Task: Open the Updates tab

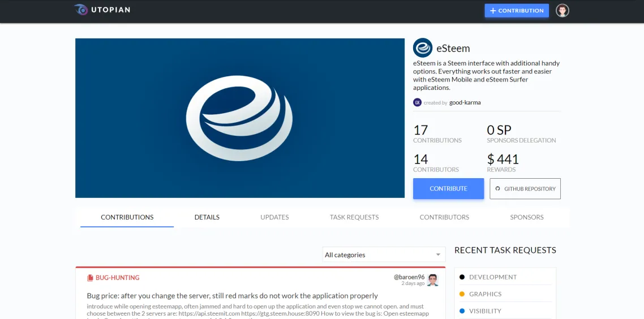Action: [275, 217]
